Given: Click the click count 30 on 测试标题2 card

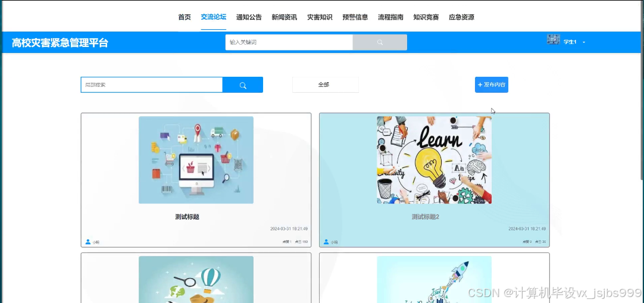Looking at the screenshot, I should click(540, 242).
